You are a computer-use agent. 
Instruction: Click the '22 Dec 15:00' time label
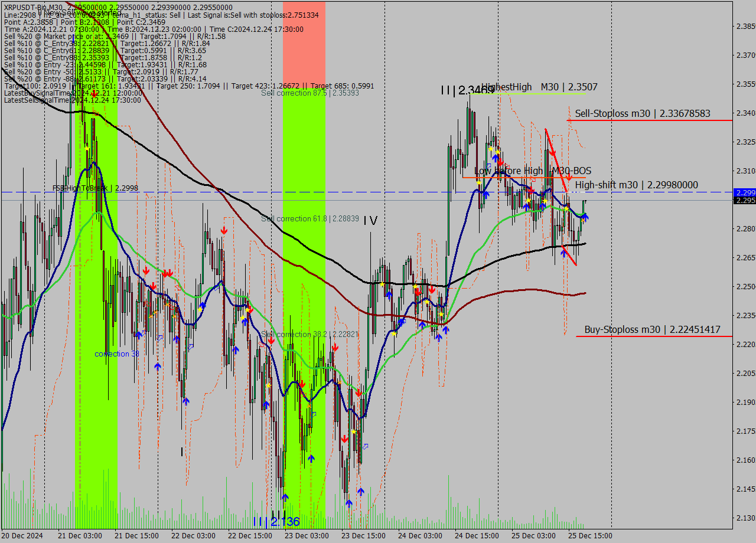(250, 536)
